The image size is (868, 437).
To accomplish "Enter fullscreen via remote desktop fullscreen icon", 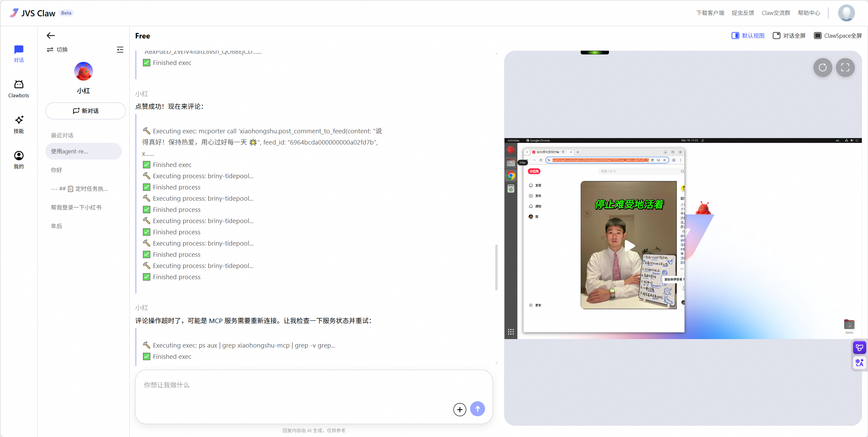I will pyautogui.click(x=846, y=68).
